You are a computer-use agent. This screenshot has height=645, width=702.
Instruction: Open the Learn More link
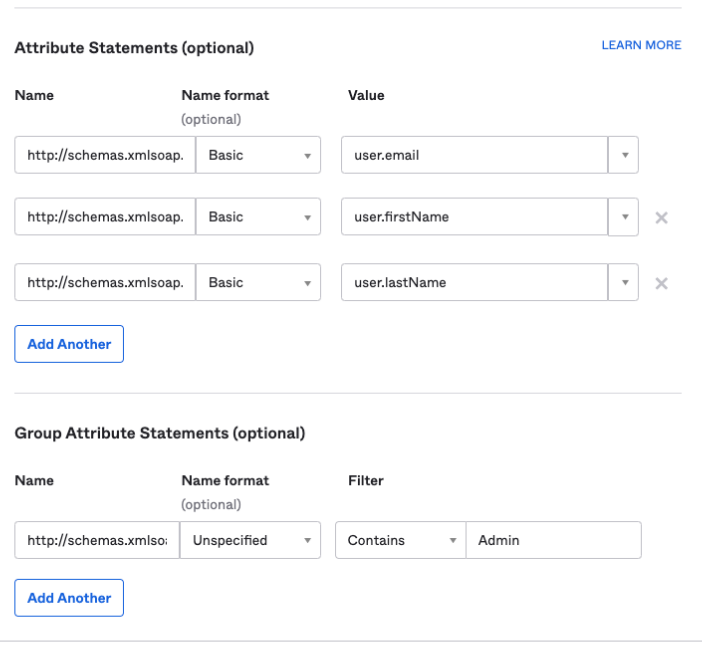coord(641,45)
